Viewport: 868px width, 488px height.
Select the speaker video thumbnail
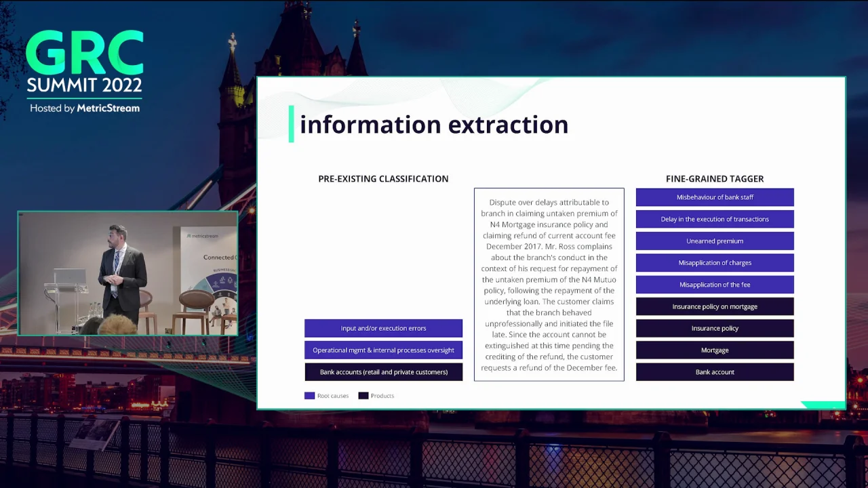coord(127,274)
